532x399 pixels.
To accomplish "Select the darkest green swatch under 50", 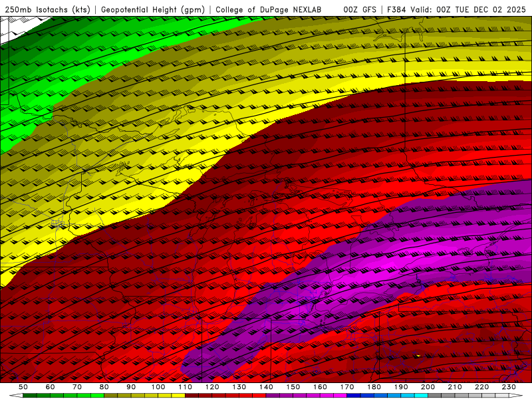I will coord(29,396).
